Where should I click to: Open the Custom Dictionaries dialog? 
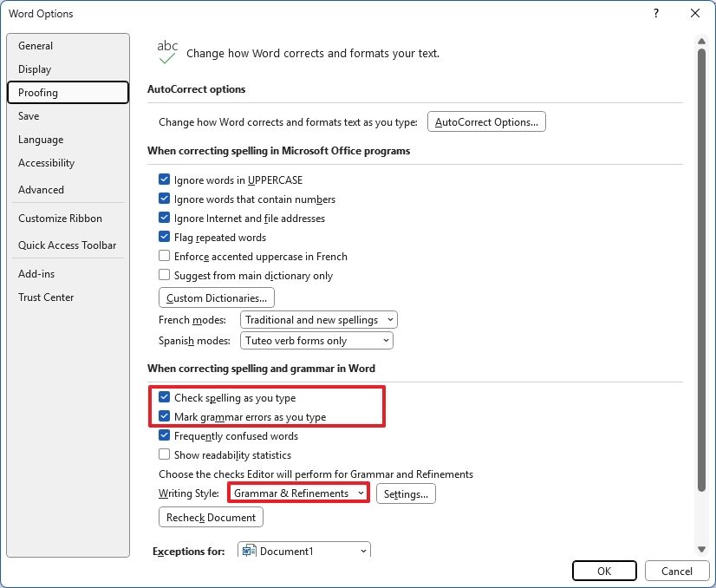coord(216,297)
